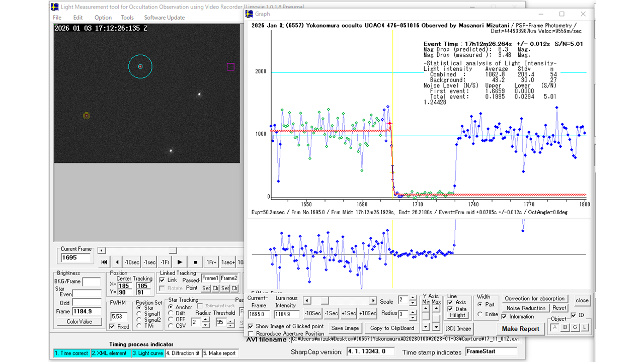Jump to first frame with rewind button
644x362 pixels.
click(104, 262)
